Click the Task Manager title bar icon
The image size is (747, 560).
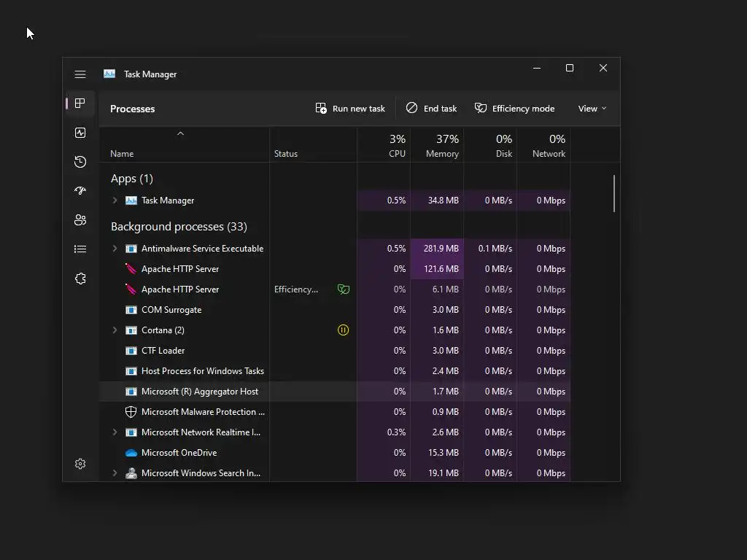click(109, 74)
